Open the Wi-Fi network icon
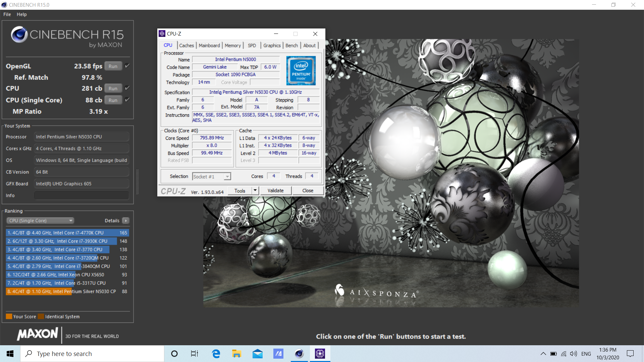This screenshot has height=362, width=644. click(564, 354)
